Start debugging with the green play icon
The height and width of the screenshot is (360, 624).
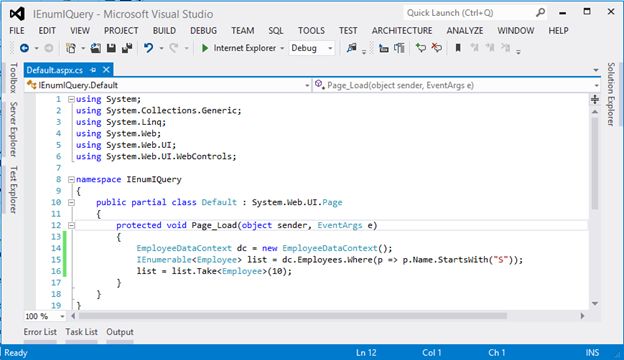[x=205, y=48]
